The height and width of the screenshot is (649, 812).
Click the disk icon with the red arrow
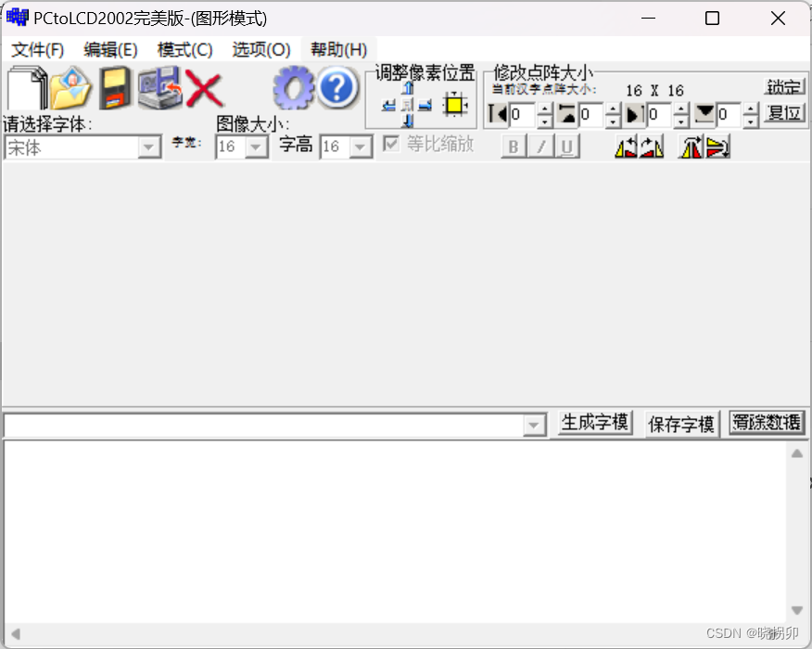tap(160, 87)
